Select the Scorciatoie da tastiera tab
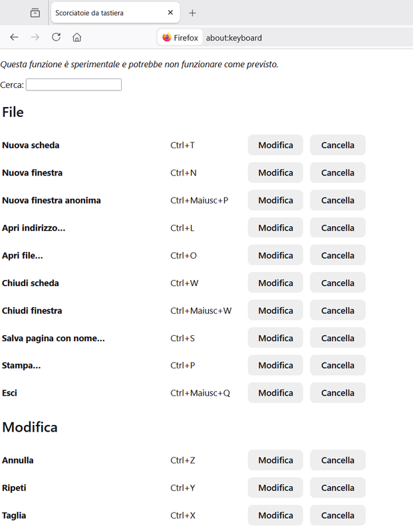Image resolution: width=413 pixels, height=532 pixels. click(106, 12)
